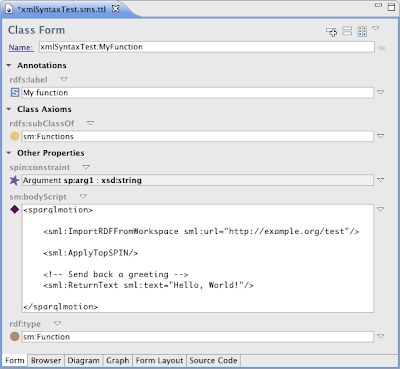Close the xmlSyntaxTest.sms.ttl editor tab
This screenshot has height=369, width=400.
(x=115, y=9)
